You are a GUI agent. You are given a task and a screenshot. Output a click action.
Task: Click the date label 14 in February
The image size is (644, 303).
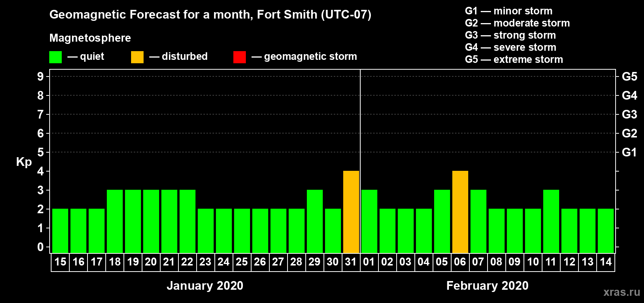tap(606, 262)
